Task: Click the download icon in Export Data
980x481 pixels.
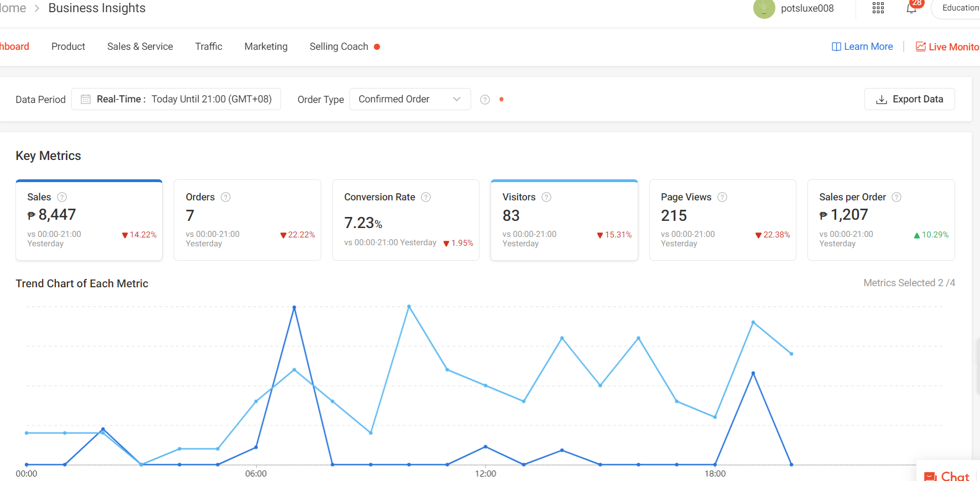Action: pos(882,100)
